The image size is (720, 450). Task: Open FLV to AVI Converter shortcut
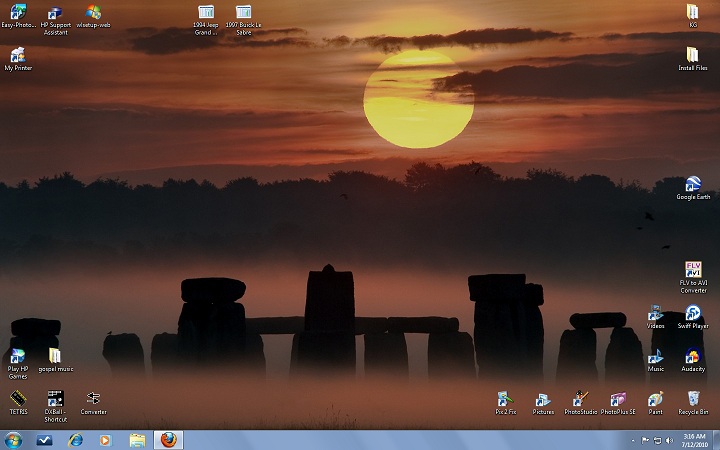point(693,277)
